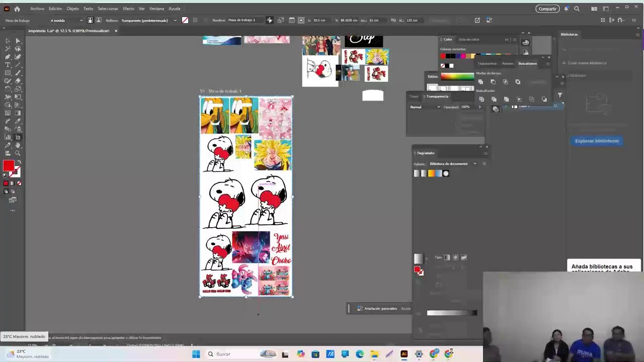Select the Rectangle tool
The image size is (644, 362).
point(8,73)
